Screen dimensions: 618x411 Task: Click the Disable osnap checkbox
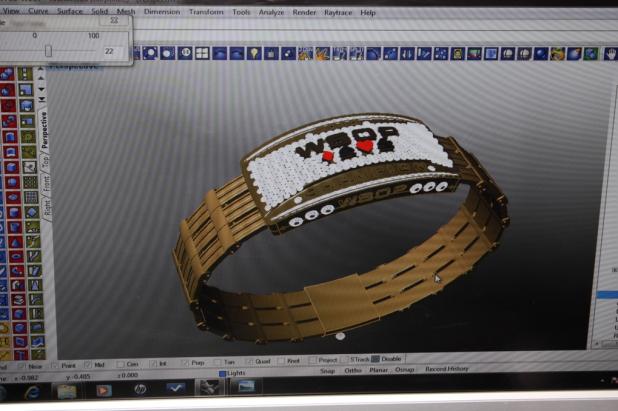pyautogui.click(x=376, y=359)
